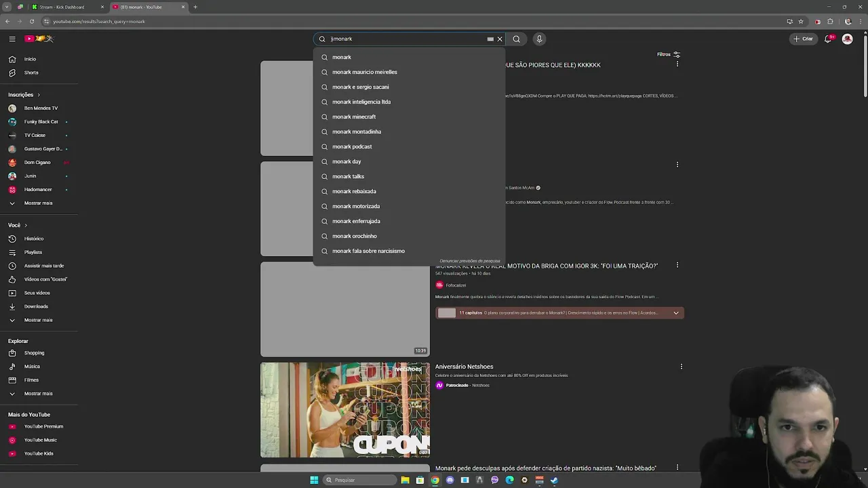Select suggestion "monark mauricio meirelles"
Viewport: 868px width, 488px height.
pyautogui.click(x=409, y=72)
